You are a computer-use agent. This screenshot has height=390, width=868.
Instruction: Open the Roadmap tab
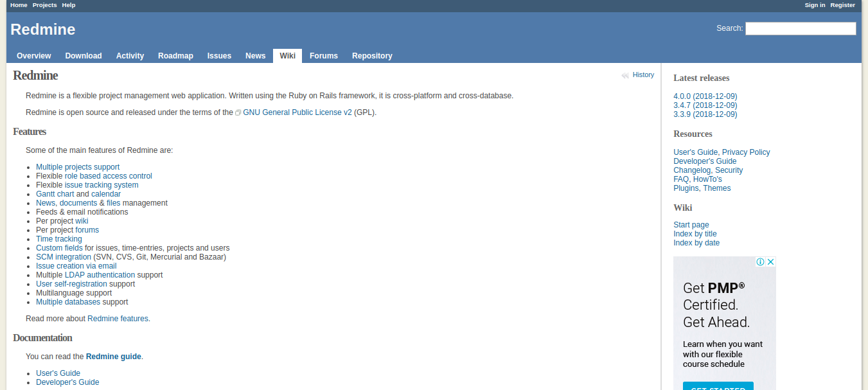(175, 56)
